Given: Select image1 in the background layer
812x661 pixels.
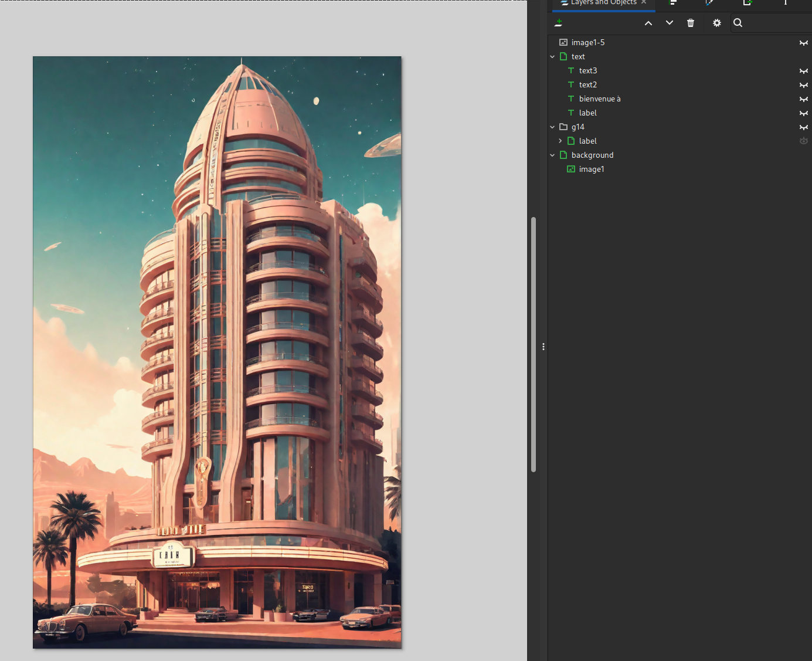Looking at the screenshot, I should click(x=591, y=170).
